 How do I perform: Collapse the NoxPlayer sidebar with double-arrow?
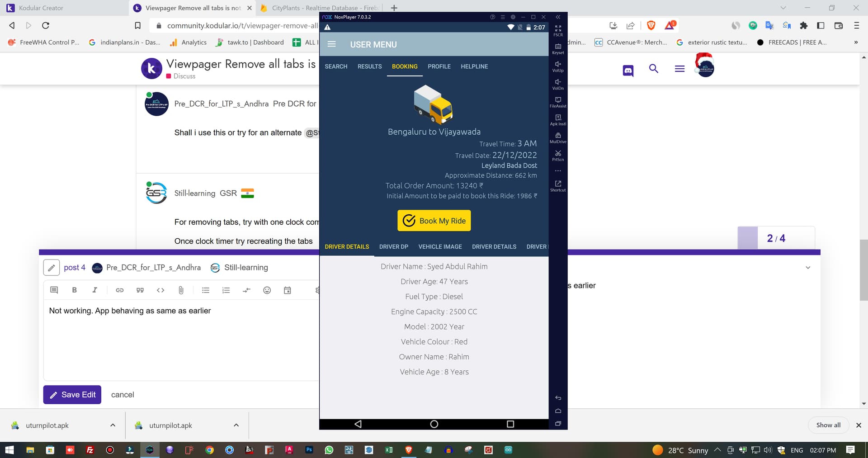click(557, 17)
